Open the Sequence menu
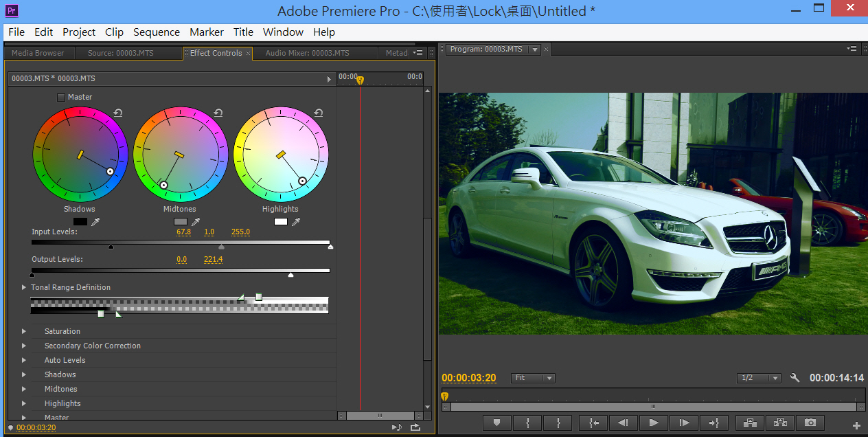The height and width of the screenshot is (437, 868). click(156, 32)
